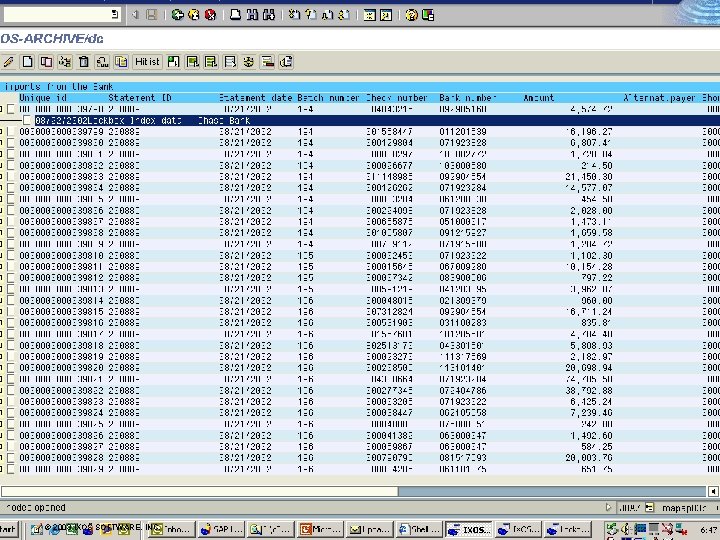Go to previous page icon
Viewport: 720px width, 540px height.
pyautogui.click(x=311, y=15)
